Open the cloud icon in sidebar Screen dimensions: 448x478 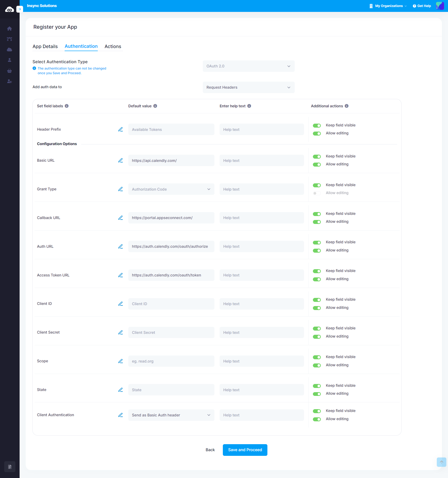click(x=10, y=49)
